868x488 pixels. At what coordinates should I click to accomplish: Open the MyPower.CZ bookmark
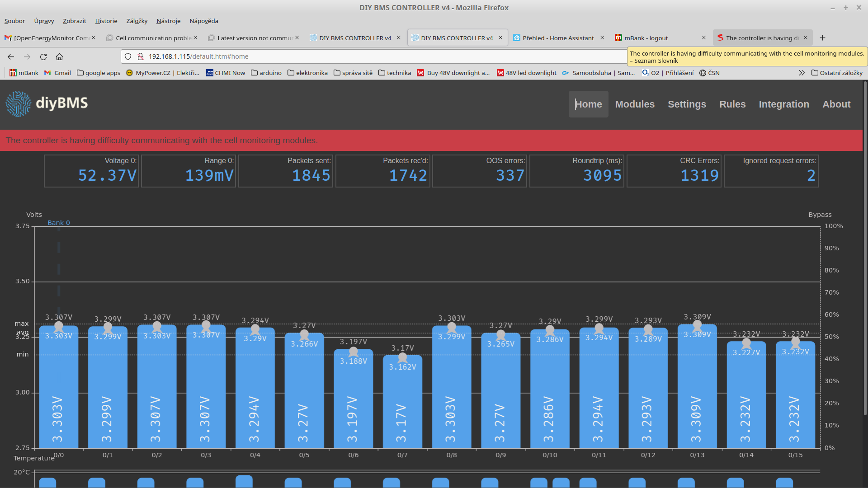[163, 73]
